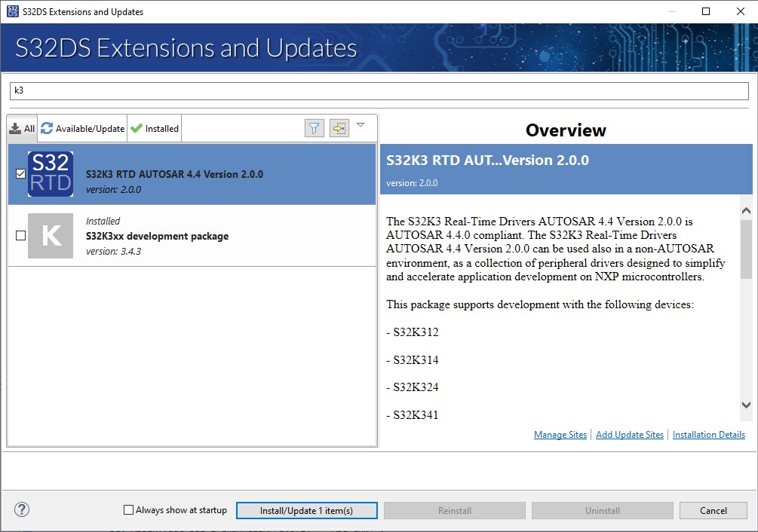Check S32K3xx development package checkbox
The image size is (758, 532).
[x=20, y=236]
